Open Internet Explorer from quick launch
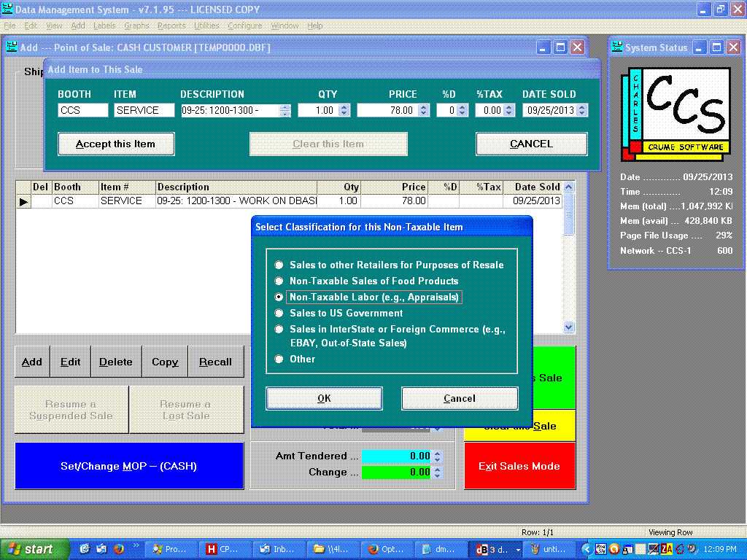Screen dimensions: 747x560 tap(85, 549)
